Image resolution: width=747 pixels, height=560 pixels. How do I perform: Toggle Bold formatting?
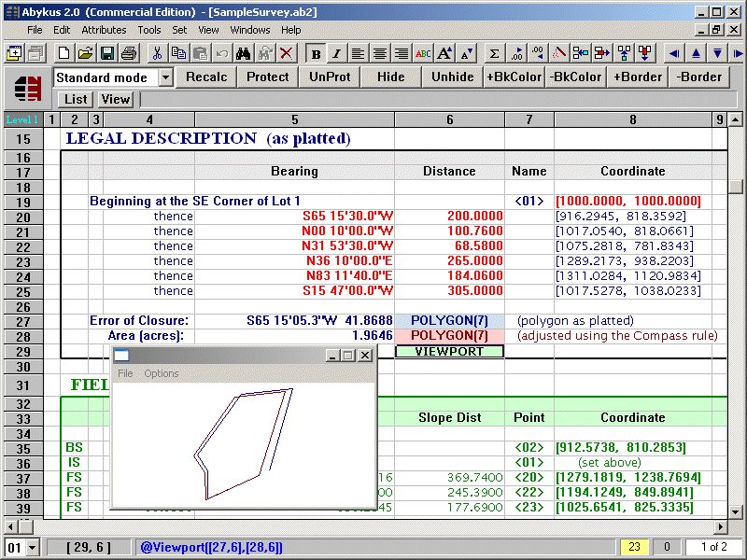(x=316, y=53)
